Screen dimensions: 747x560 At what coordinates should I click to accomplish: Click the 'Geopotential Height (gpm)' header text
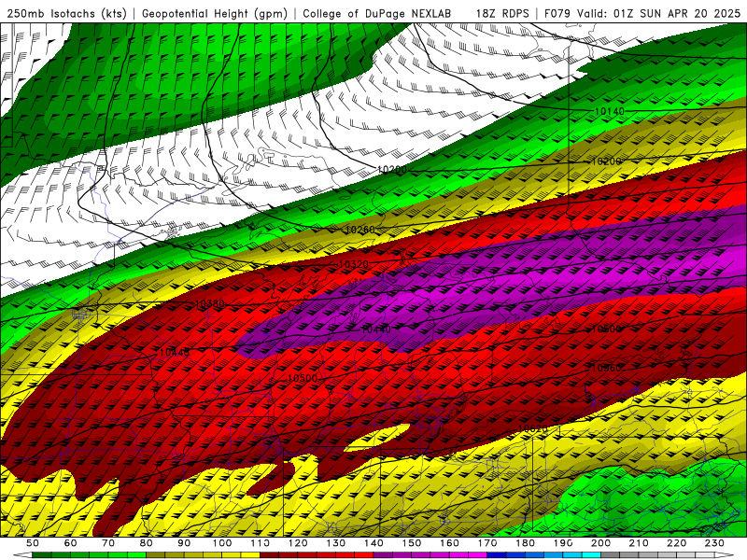click(215, 13)
